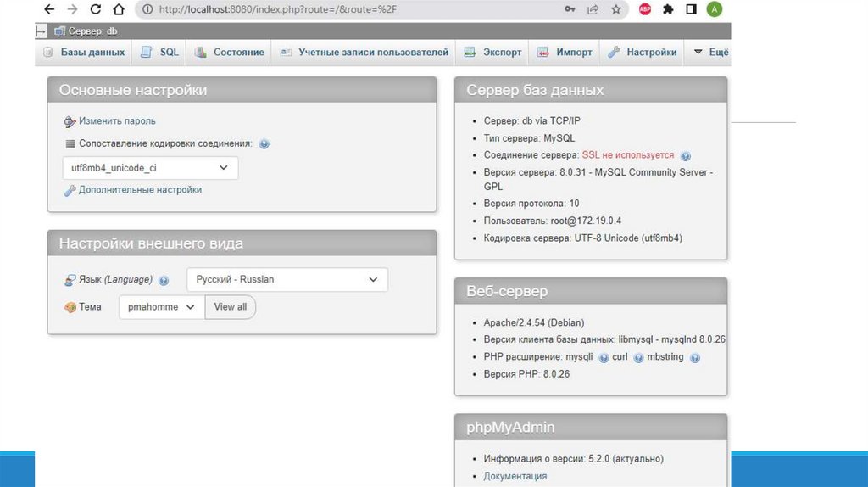Open help for connection collation
The width and height of the screenshot is (868, 487).
click(264, 144)
